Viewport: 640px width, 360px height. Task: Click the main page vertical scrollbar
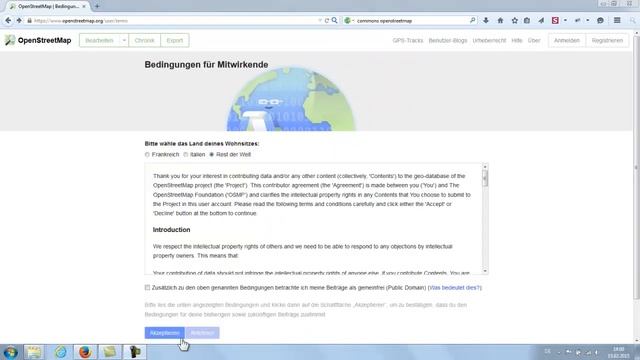tap(636, 167)
